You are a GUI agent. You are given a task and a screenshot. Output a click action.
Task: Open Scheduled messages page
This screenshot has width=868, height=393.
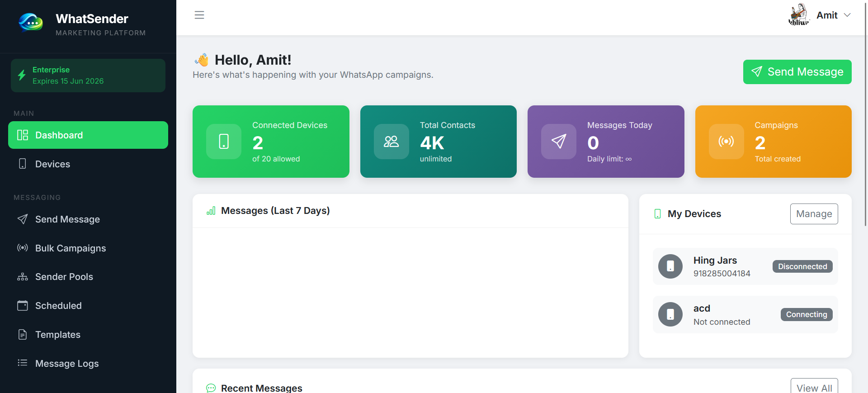point(88,306)
